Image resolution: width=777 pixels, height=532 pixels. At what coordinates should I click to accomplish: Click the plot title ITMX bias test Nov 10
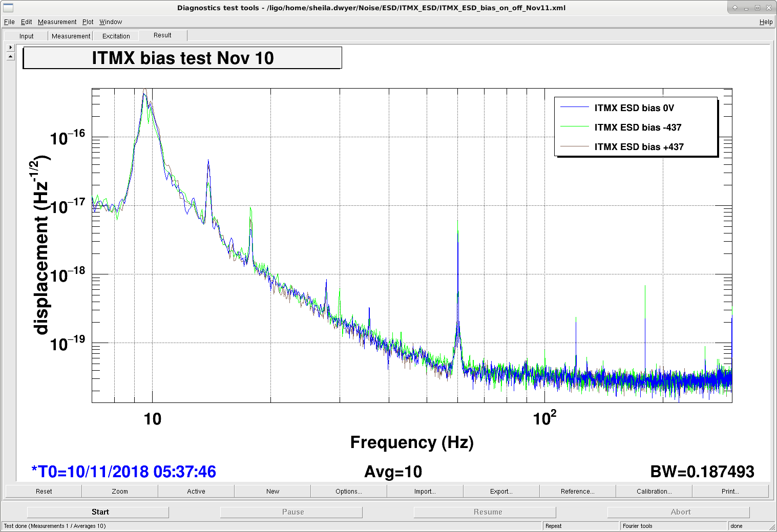click(182, 58)
